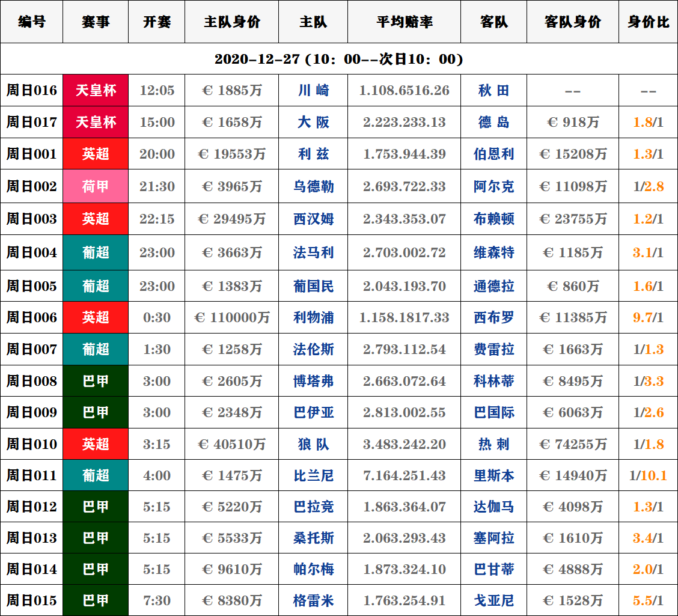
Task: Click home value € 110000万 cell
Action: click(x=232, y=317)
